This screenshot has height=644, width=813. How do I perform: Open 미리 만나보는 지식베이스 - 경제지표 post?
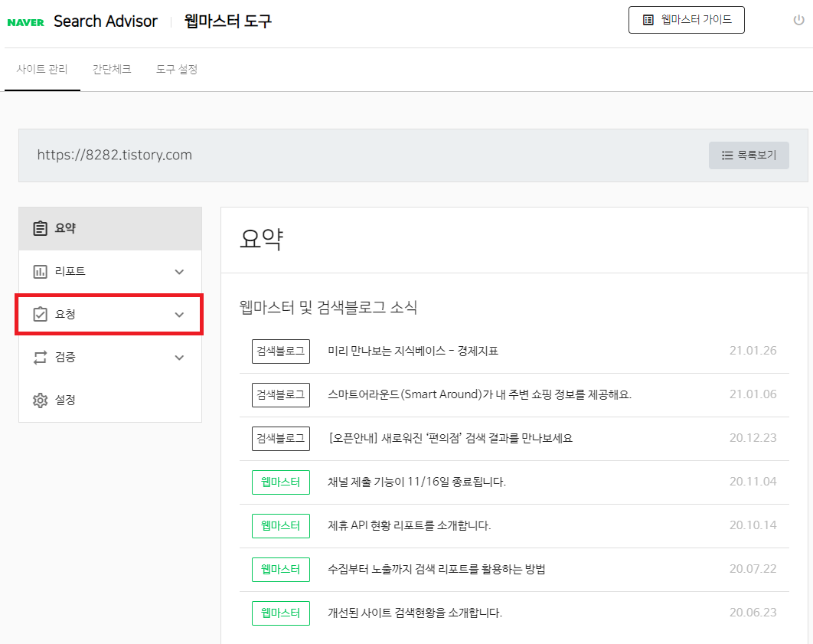tap(413, 351)
